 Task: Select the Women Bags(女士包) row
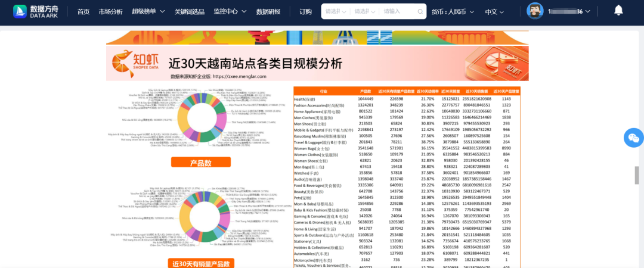point(407,148)
